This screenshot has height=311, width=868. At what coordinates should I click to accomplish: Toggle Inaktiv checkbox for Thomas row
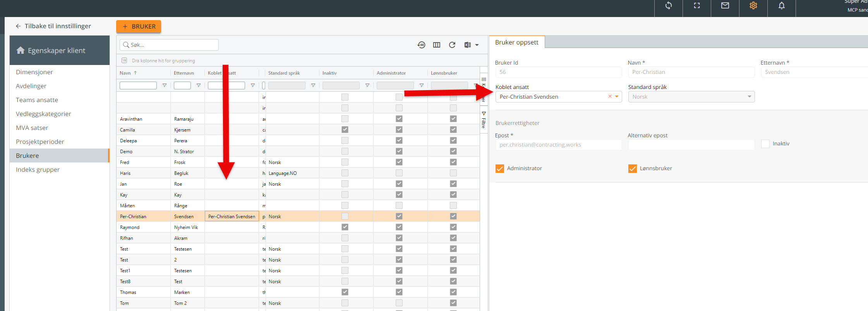point(345,292)
